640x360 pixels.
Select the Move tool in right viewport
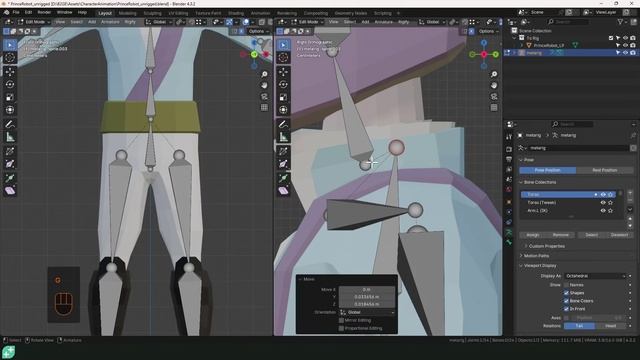[283, 72]
